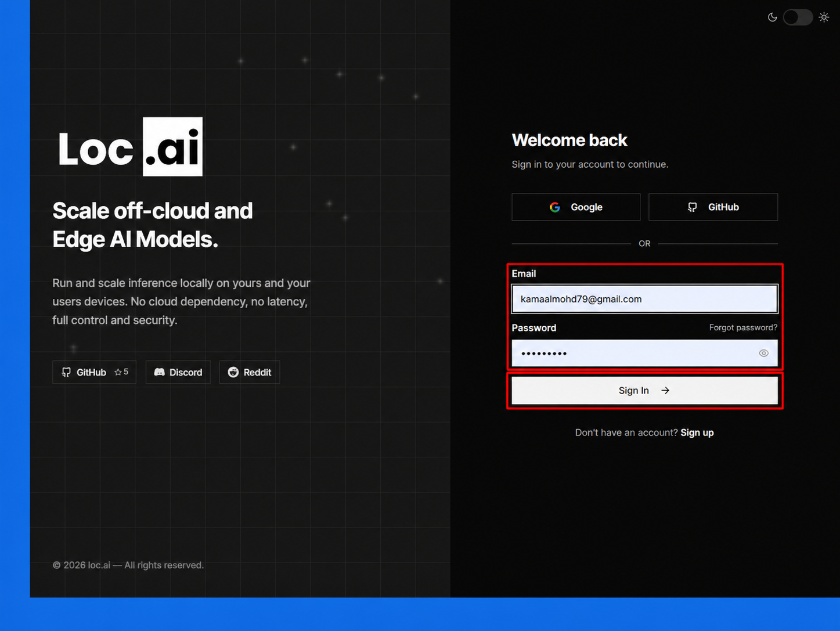Viewport: 840px width, 631px height.
Task: Click the sun icon beside theme switch
Action: tap(824, 17)
